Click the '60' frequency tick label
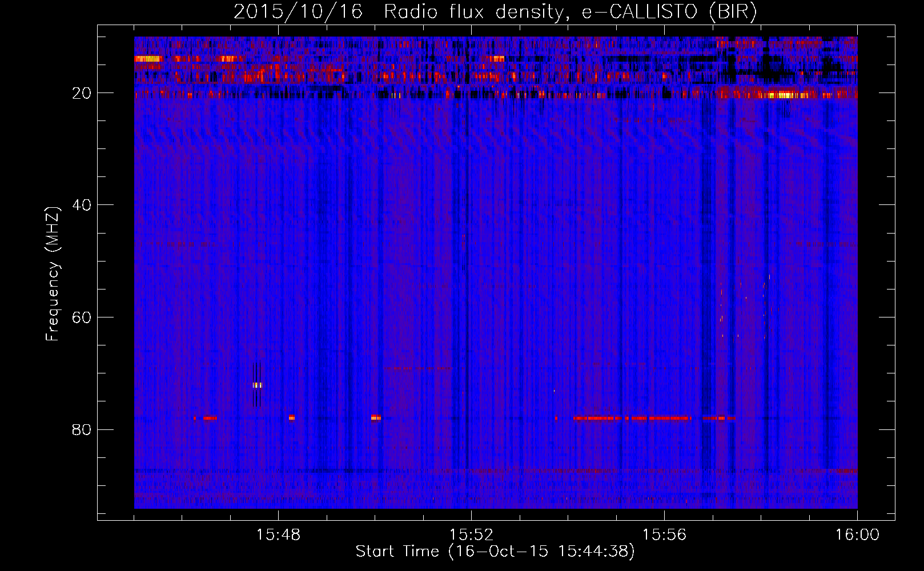Image resolution: width=924 pixels, height=571 pixels. 82,317
